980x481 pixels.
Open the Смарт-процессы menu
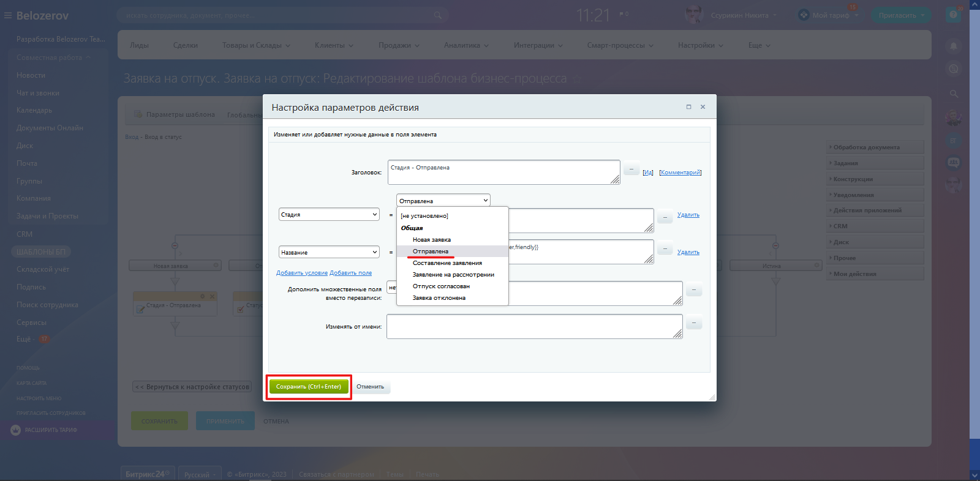[x=620, y=45]
